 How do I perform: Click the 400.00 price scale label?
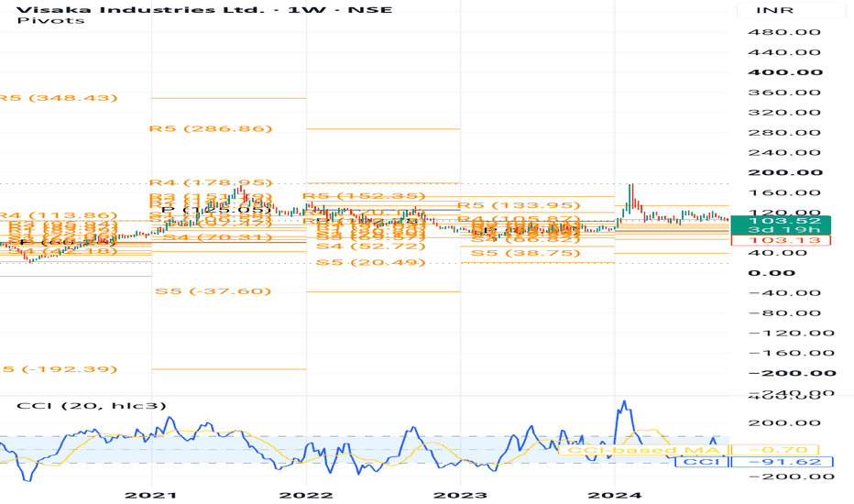pos(785,72)
